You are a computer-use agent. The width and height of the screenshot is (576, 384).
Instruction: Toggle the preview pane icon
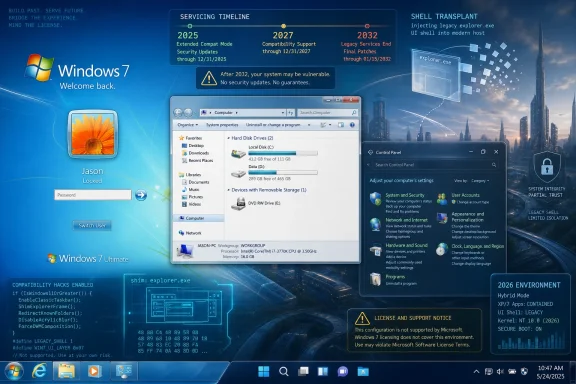341,125
